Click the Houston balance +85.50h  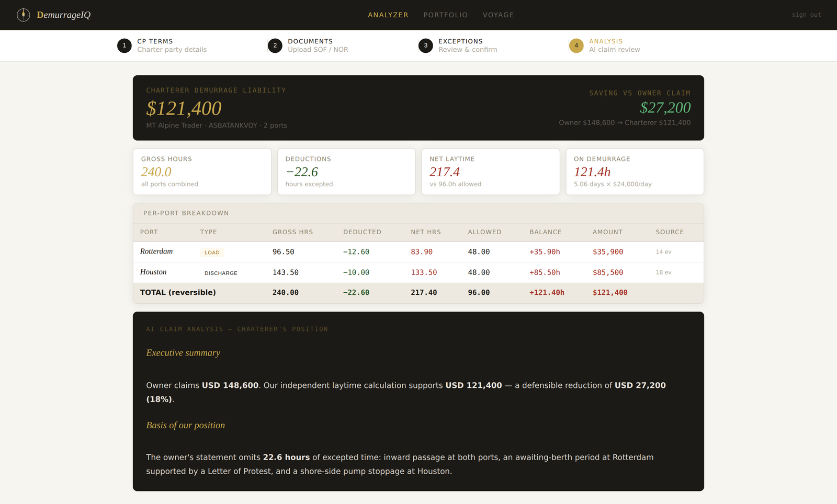(545, 272)
